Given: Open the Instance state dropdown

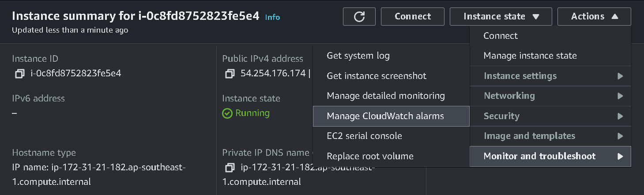Looking at the screenshot, I should (501, 17).
